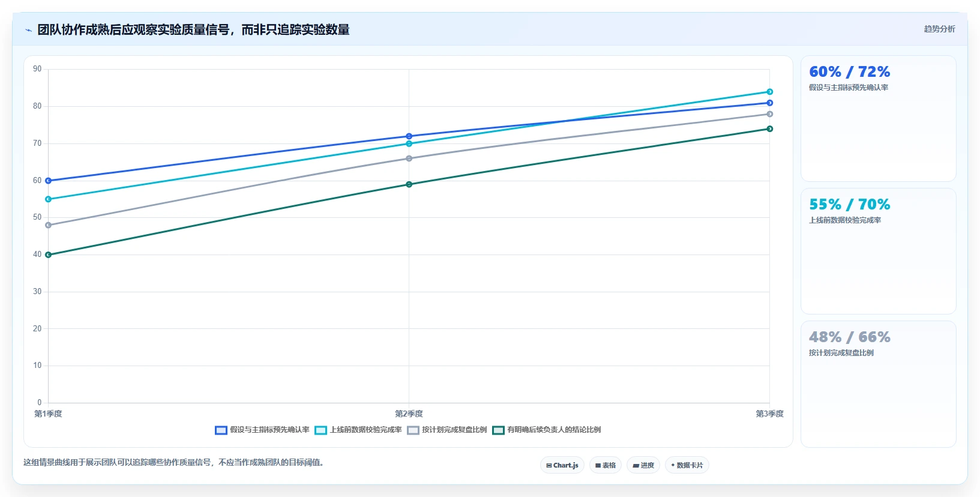
Task: Select the Chart.js tag
Action: coord(562,465)
